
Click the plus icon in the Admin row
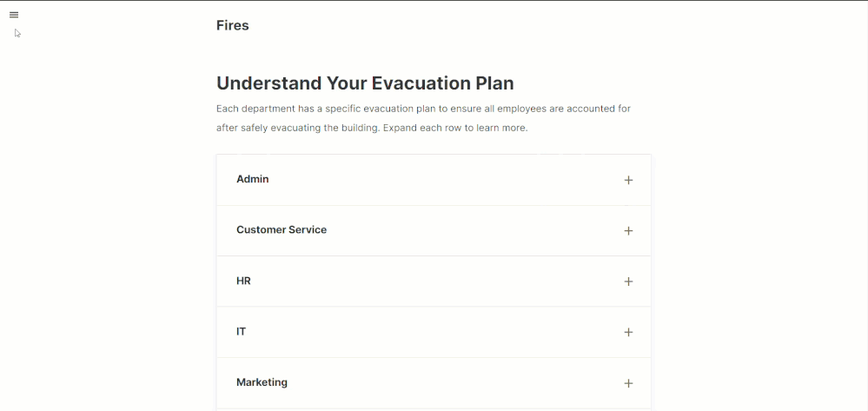click(628, 180)
